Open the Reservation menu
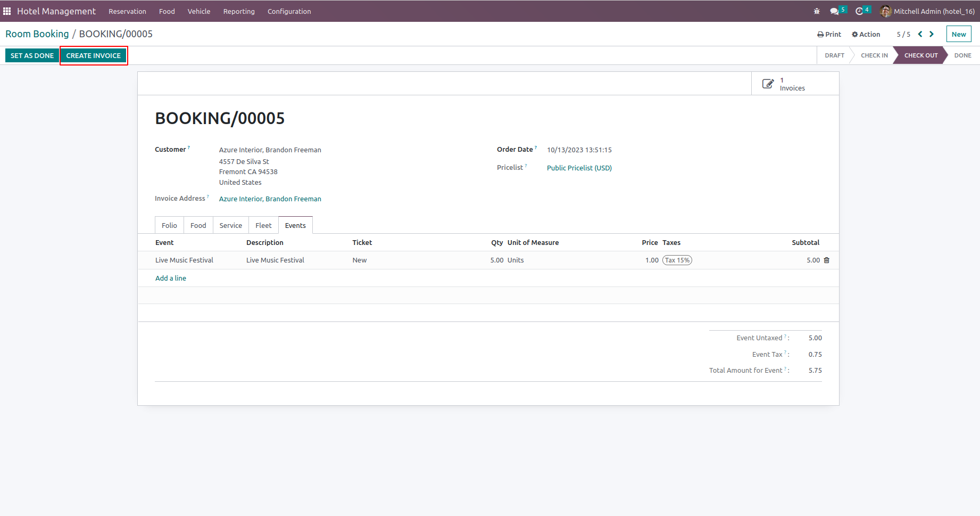 (x=127, y=11)
